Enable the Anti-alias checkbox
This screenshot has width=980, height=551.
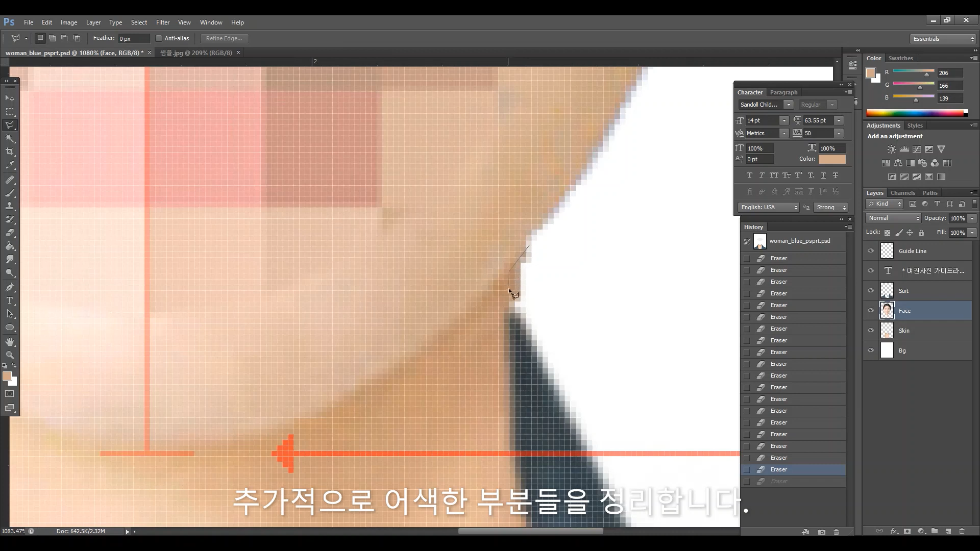159,38
